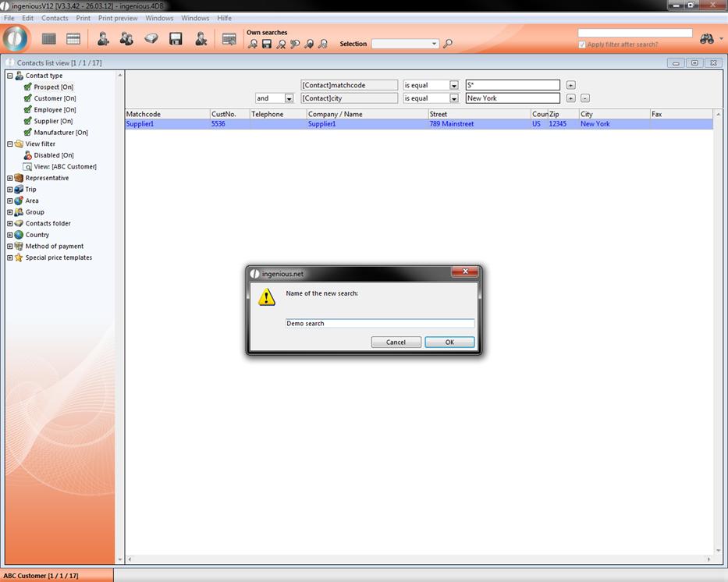
Task: Open the Contacts menu
Action: coord(55,18)
